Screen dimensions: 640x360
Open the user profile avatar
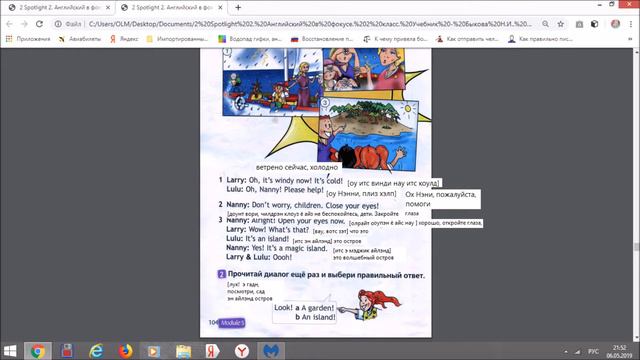[615, 24]
